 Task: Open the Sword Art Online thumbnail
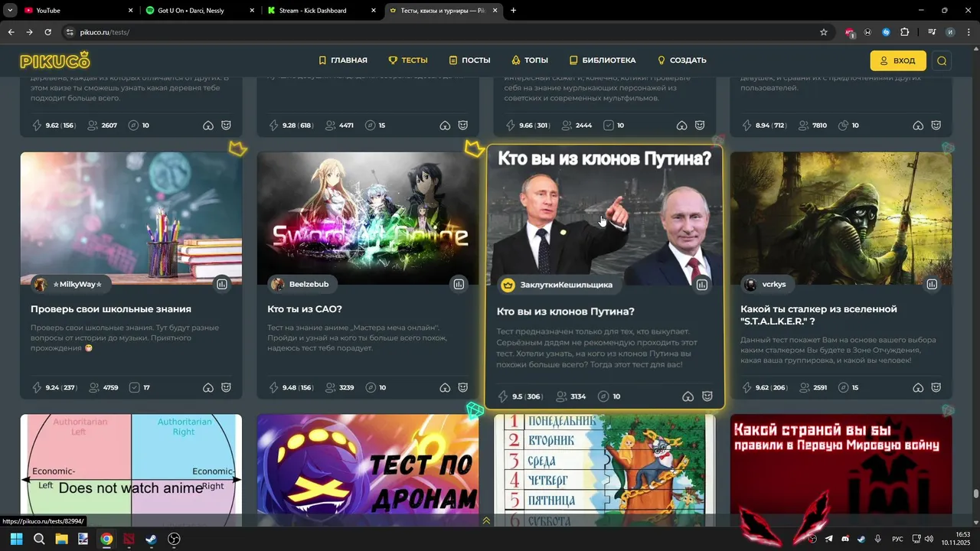coord(367,218)
